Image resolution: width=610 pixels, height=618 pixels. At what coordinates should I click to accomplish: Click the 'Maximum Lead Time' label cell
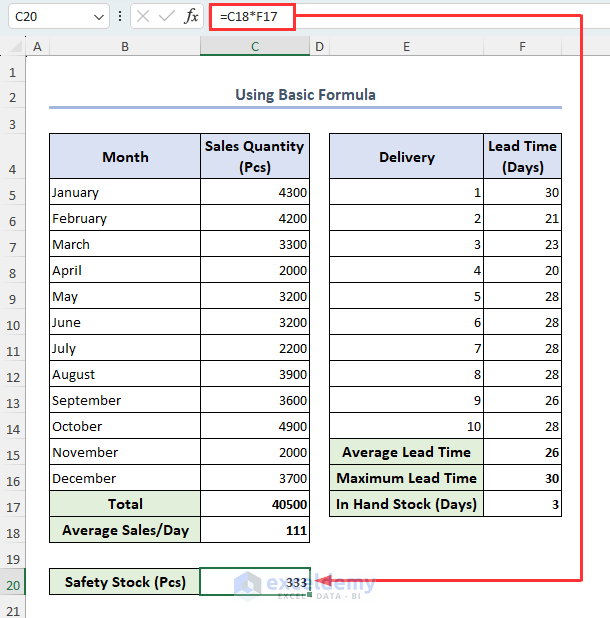click(406, 478)
